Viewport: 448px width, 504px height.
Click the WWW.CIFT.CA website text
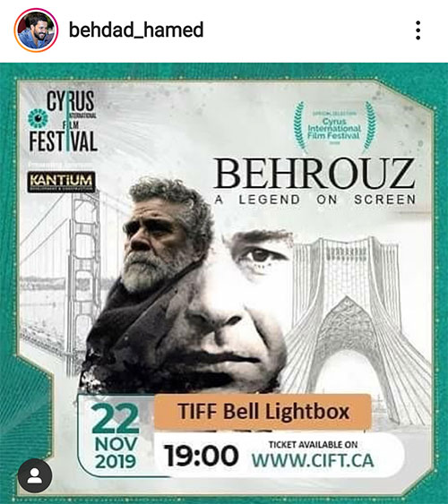pyautogui.click(x=313, y=461)
